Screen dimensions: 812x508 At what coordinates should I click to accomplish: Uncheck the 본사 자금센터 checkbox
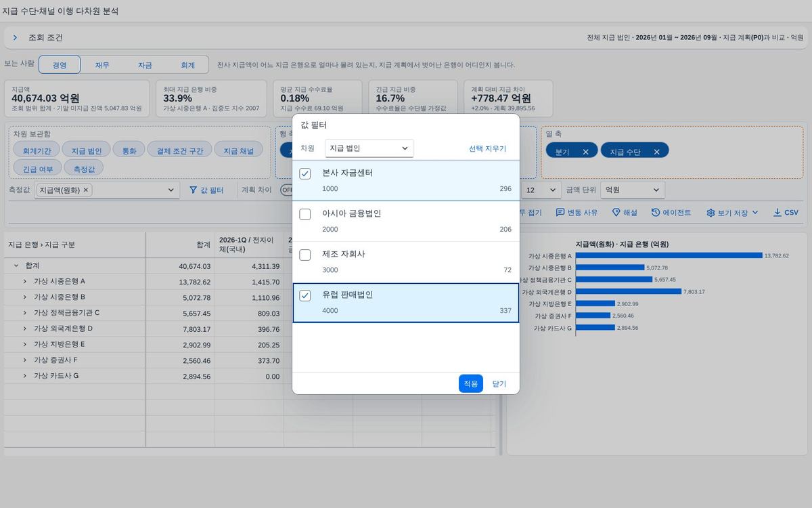coord(305,174)
